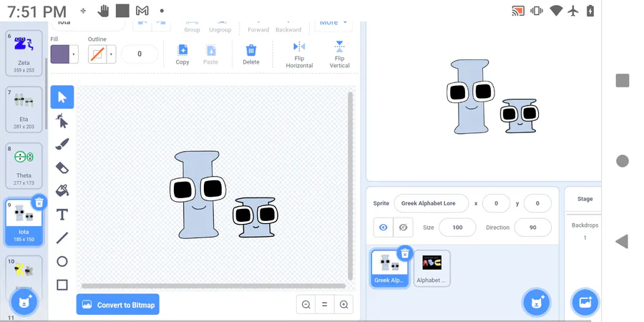Reset canvas zoom with equals button
644x322 pixels.
coord(325,305)
